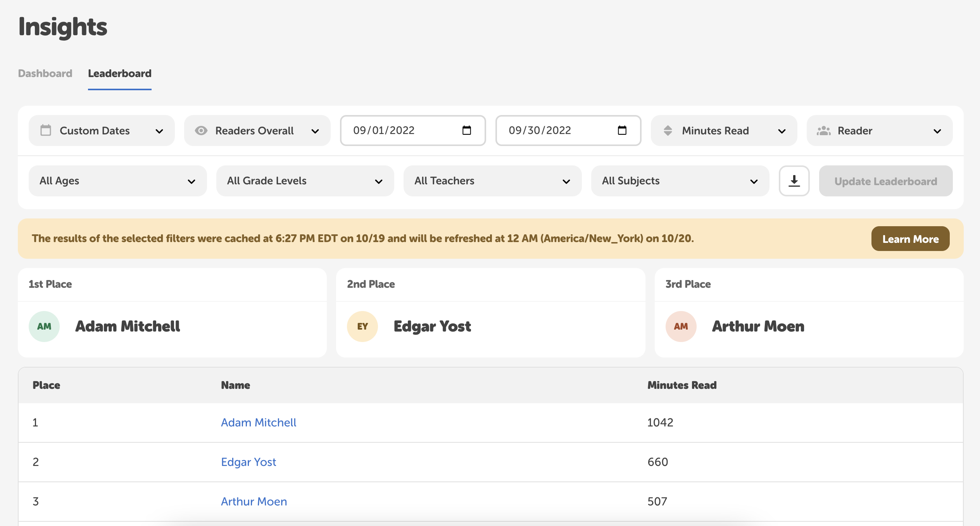Switch to the Dashboard tab
The width and height of the screenshot is (980, 526).
45,74
